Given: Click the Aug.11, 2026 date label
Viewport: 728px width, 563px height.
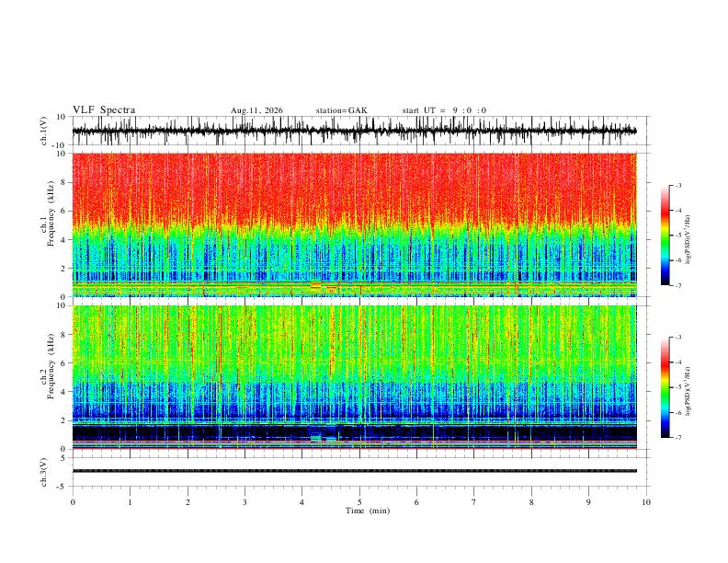Looking at the screenshot, I should tap(256, 110).
